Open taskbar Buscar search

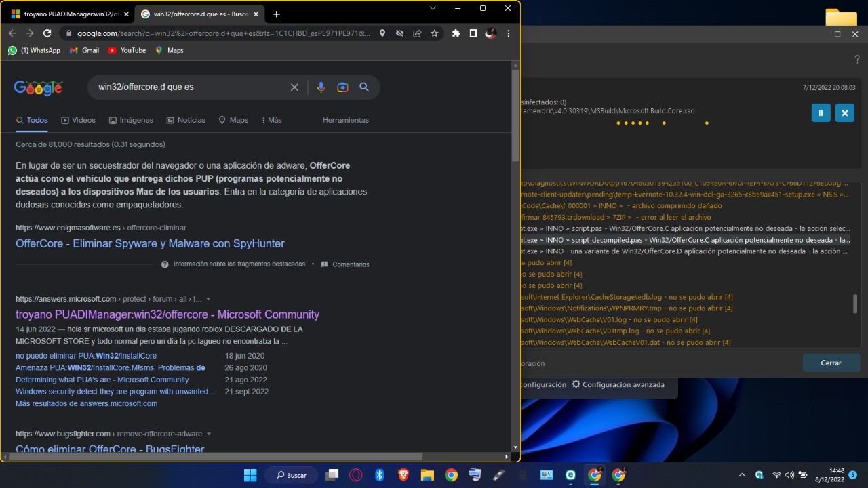pyautogui.click(x=291, y=475)
